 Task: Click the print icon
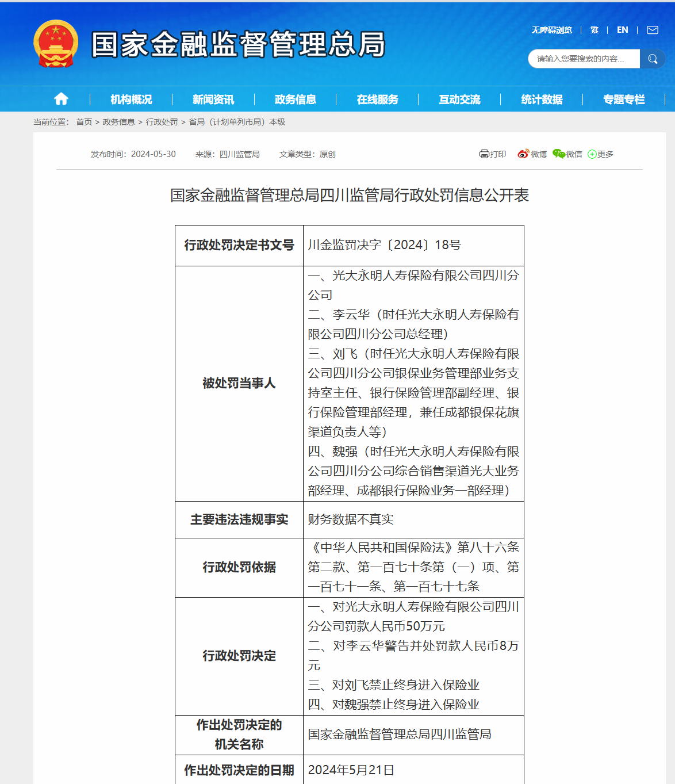point(484,154)
